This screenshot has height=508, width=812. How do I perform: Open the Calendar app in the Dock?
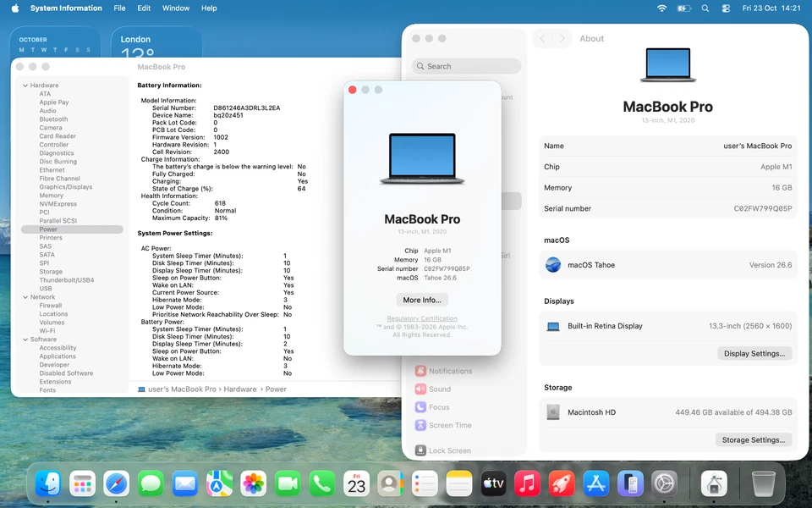point(356,484)
